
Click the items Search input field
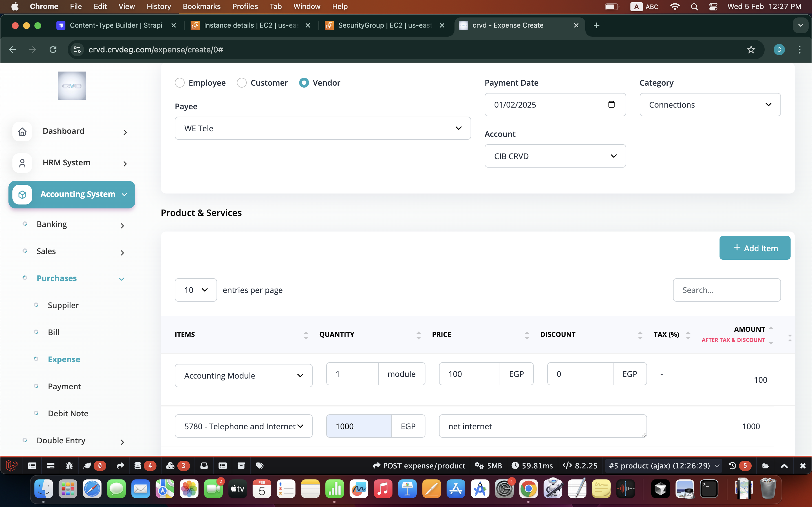click(x=727, y=290)
